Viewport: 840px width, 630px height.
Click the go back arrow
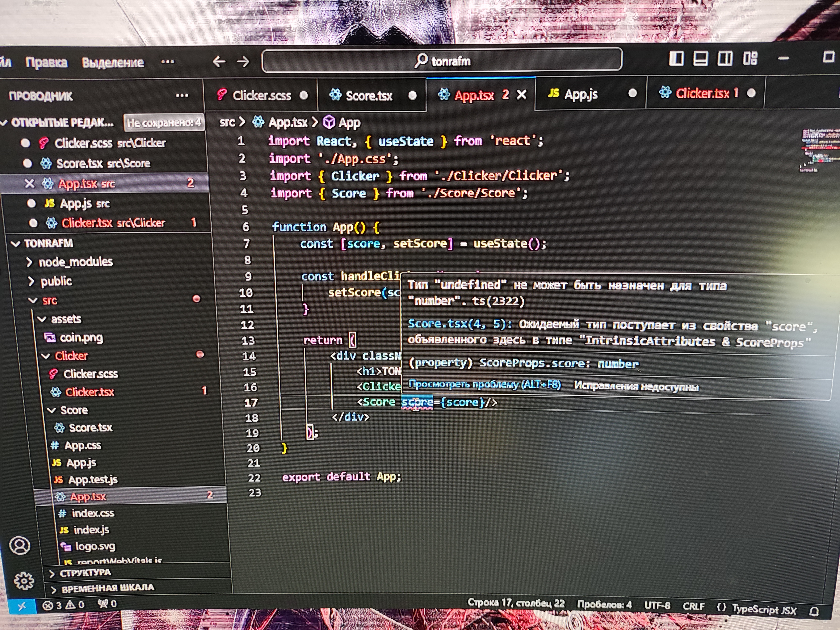point(219,62)
